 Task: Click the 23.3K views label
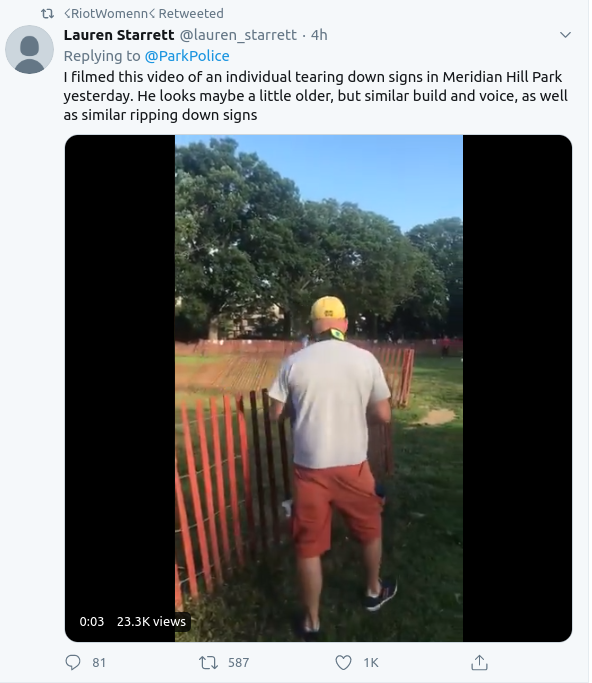(x=151, y=621)
